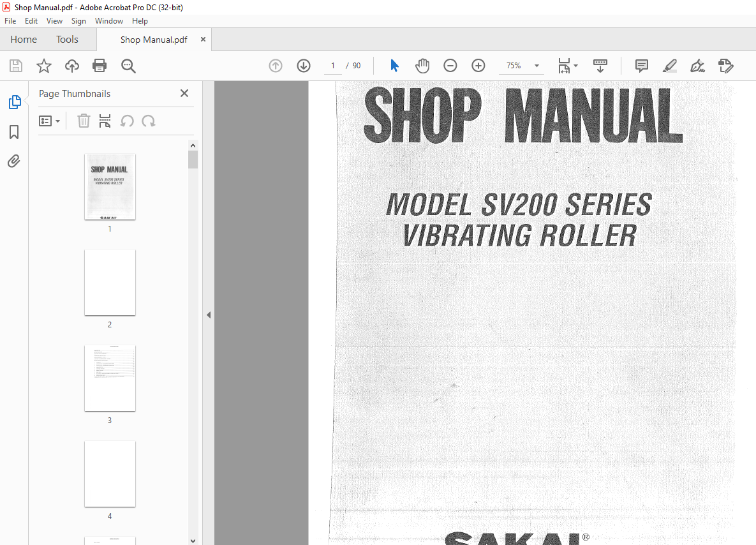
Task: Open the Attachments paperclip panel
Action: point(14,161)
